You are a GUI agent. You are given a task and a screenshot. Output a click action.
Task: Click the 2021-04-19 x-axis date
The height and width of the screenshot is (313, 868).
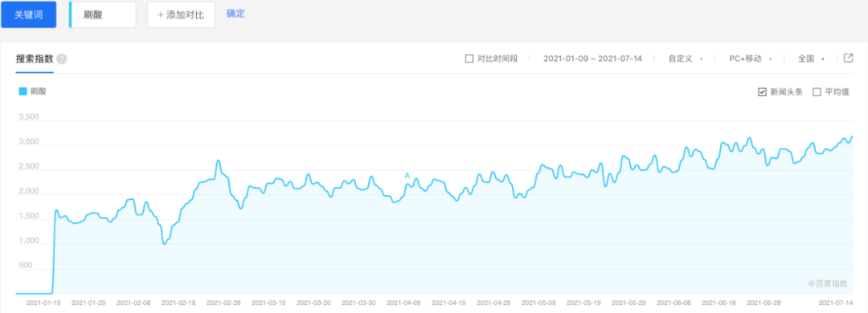pyautogui.click(x=448, y=303)
